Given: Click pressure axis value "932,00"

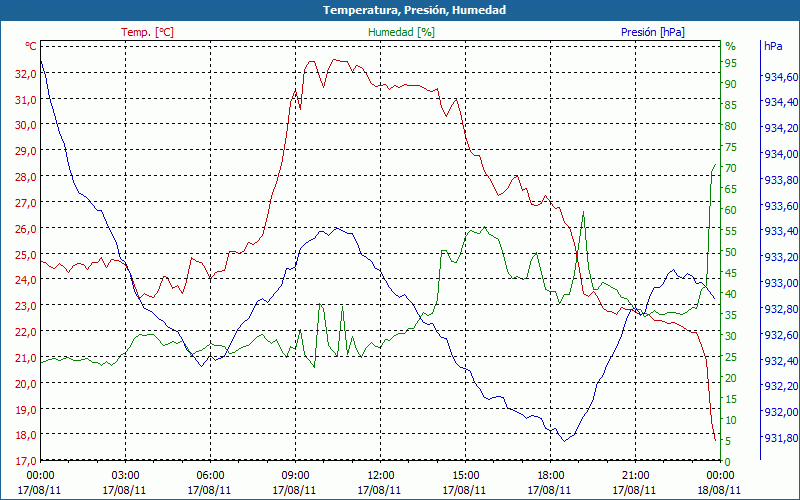Looking at the screenshot, I should pyautogui.click(x=781, y=412).
